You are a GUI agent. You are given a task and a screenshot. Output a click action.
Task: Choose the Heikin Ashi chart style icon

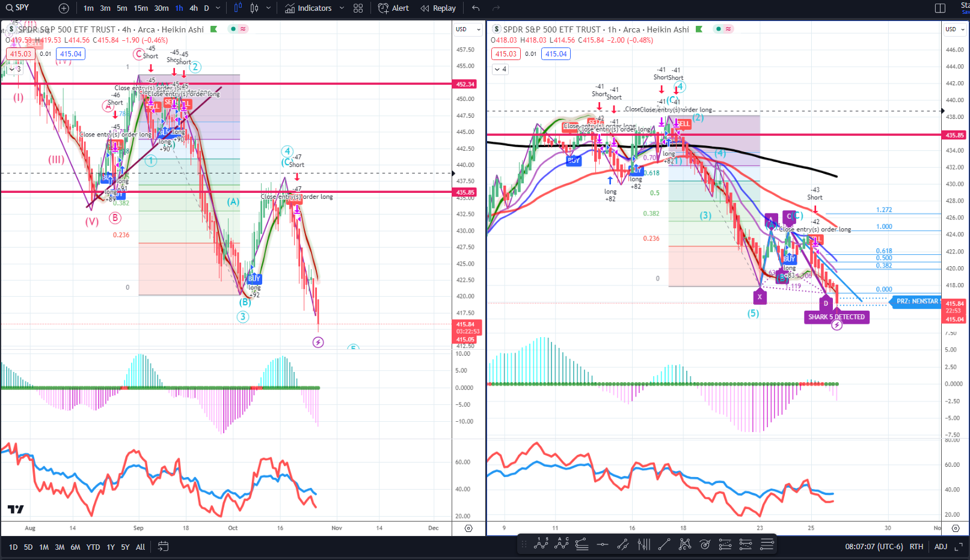254,8
